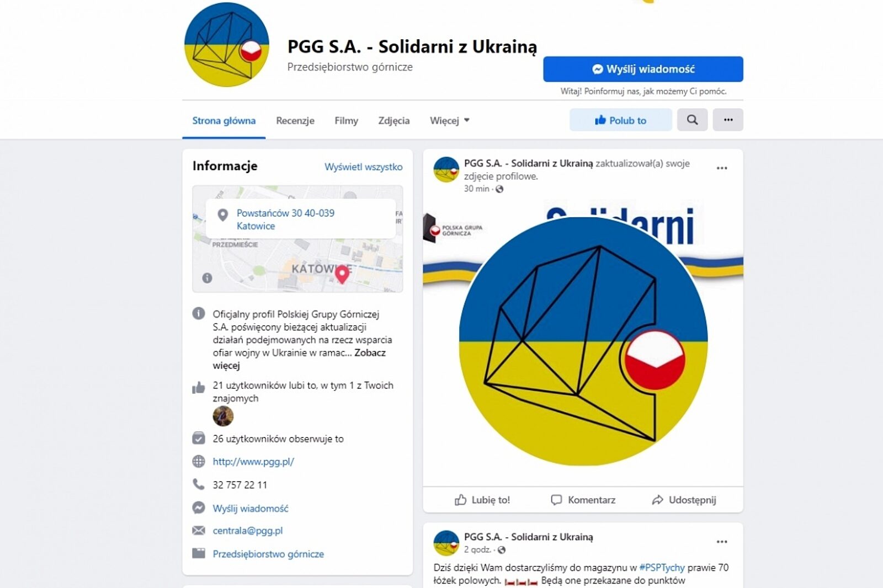Viewport: 883px width, 588px height.
Task: Click friend avatar under likes count
Action: tap(223, 416)
